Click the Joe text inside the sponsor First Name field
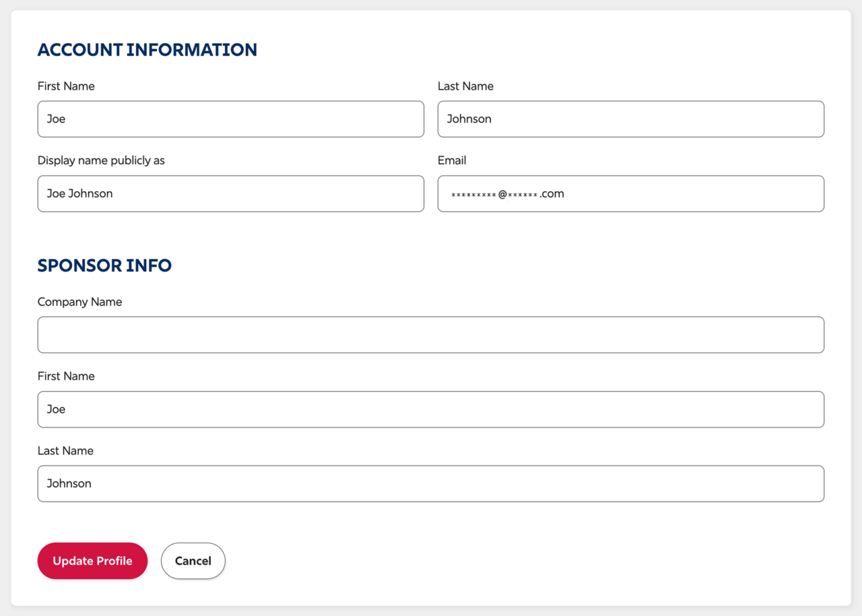The height and width of the screenshot is (616, 862). (57, 409)
